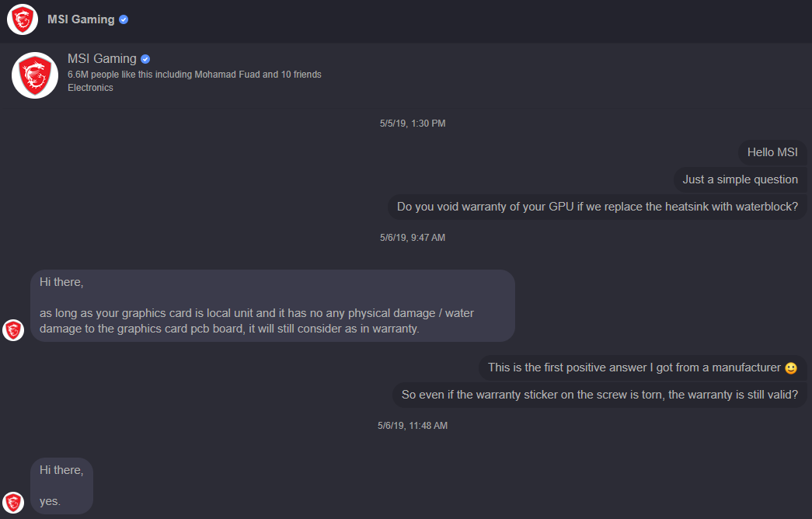Click MSI's reply about physical damage
Viewport: 812px width, 519px height.
click(x=272, y=305)
